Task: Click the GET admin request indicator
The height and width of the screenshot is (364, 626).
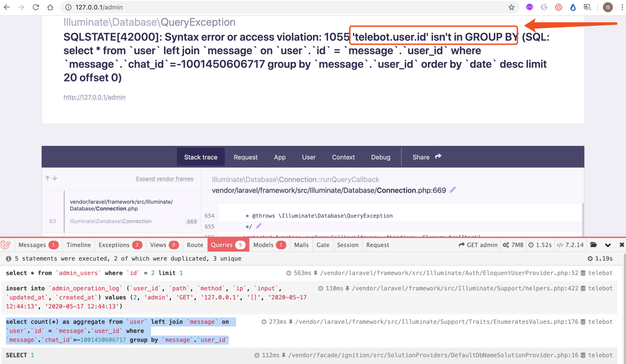Action: tap(478, 245)
